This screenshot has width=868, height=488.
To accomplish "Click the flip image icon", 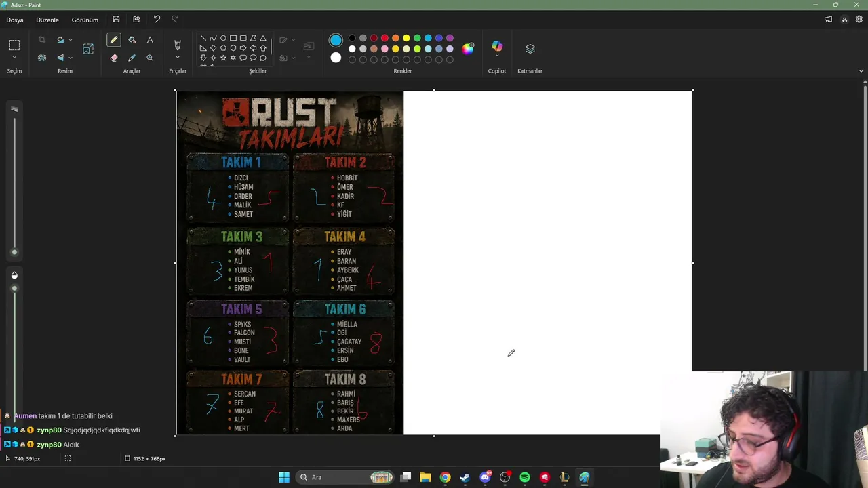I will [x=60, y=58].
